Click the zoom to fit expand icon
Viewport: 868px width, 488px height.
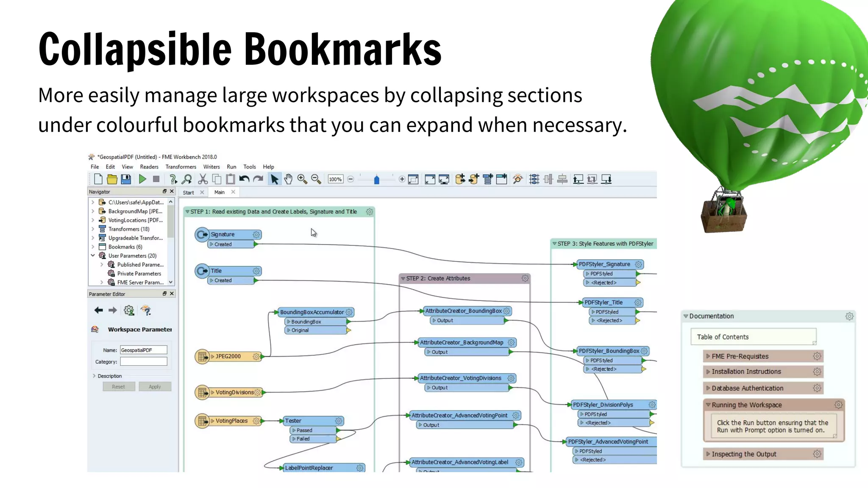point(430,179)
